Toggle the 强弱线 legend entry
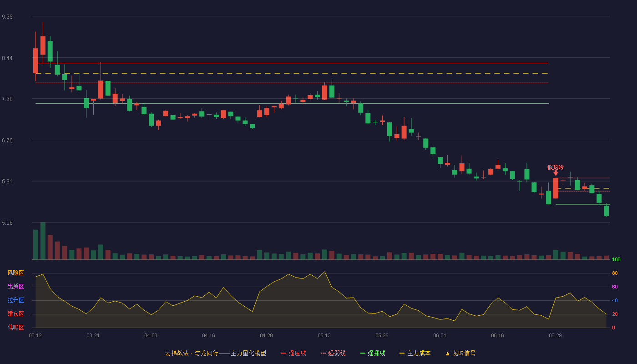 pos(333,353)
